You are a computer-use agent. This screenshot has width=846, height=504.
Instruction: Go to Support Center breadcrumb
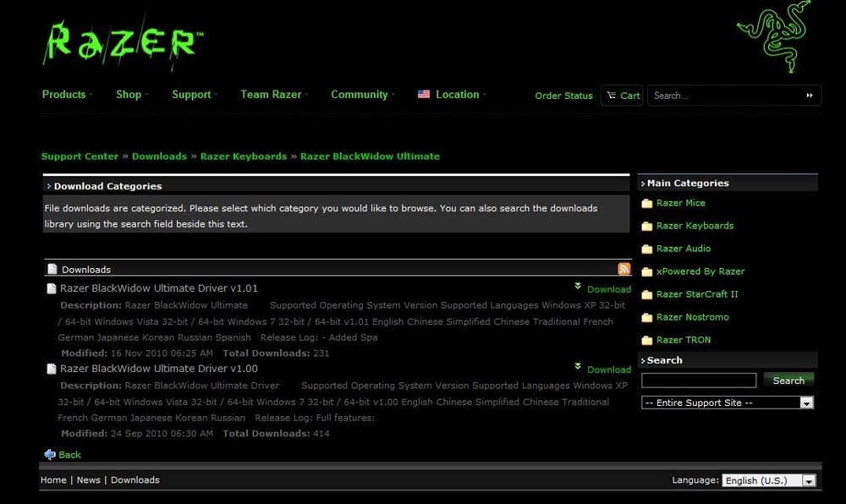tap(80, 156)
